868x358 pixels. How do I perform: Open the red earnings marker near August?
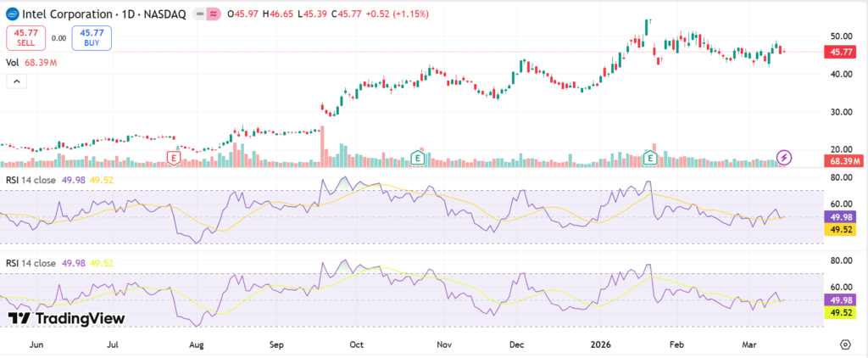point(174,158)
